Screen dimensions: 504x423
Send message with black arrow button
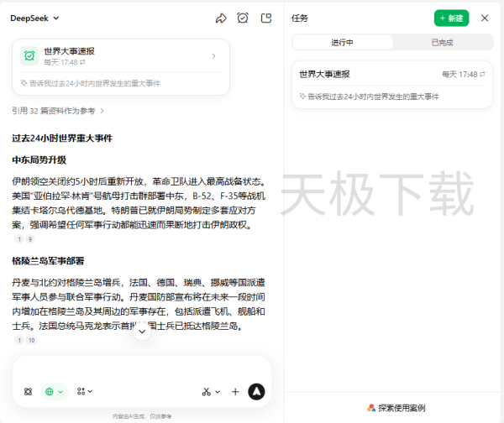point(256,391)
